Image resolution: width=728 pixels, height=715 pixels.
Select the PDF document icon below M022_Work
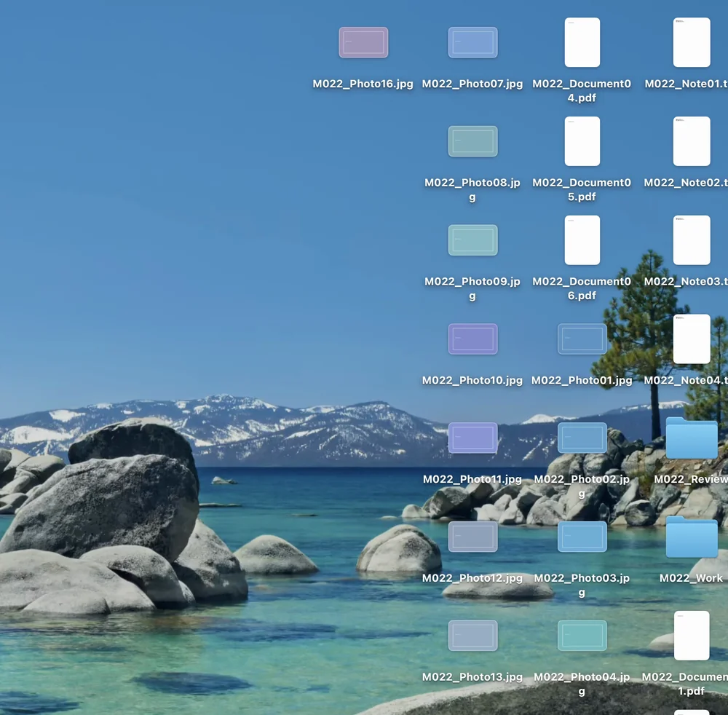[x=692, y=636]
